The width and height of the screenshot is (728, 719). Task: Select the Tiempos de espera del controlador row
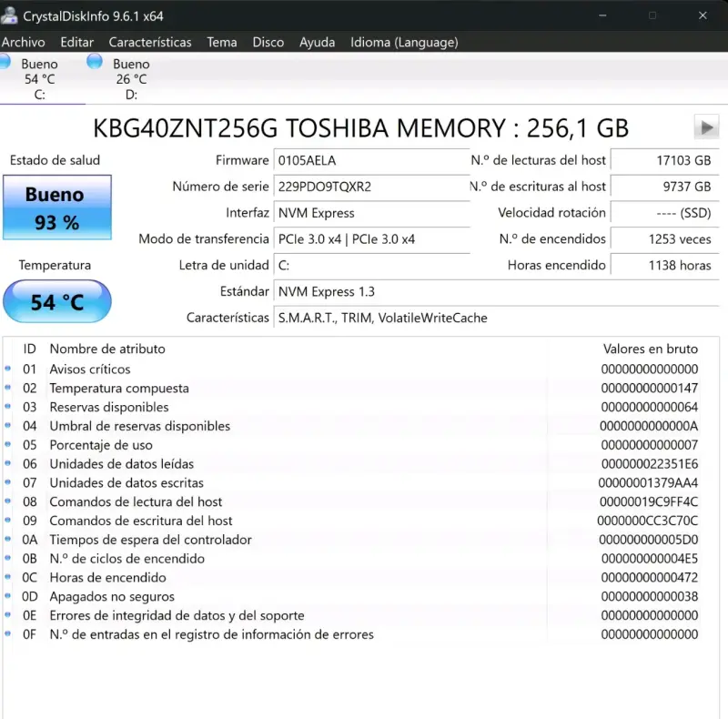(x=361, y=540)
